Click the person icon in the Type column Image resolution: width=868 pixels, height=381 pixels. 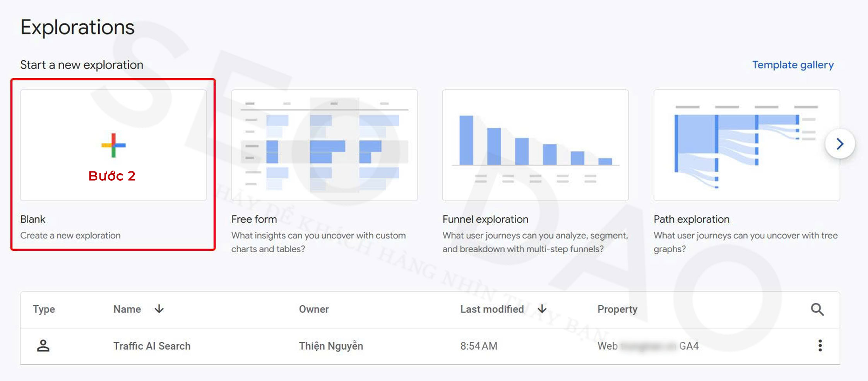[43, 346]
